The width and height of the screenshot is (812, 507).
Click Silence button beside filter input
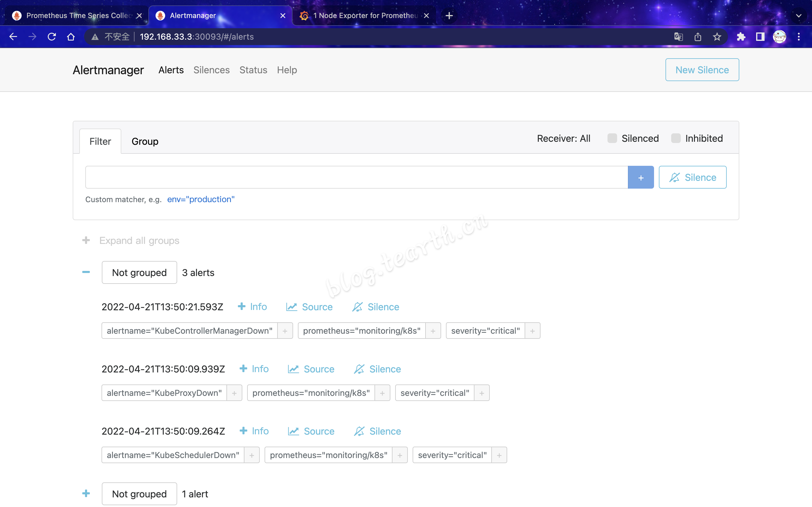(x=693, y=178)
